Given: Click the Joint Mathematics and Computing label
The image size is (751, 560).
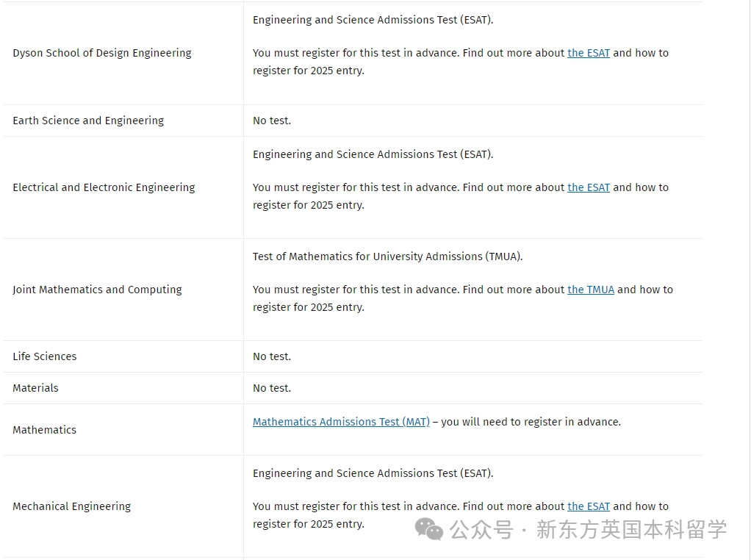Looking at the screenshot, I should coord(97,290).
